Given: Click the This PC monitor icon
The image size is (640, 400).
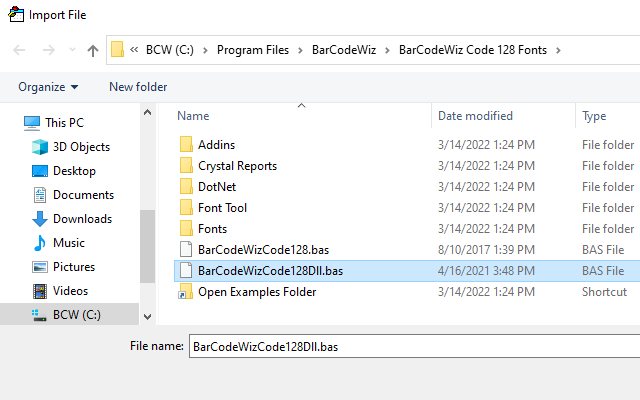Looking at the screenshot, I should tap(32, 123).
